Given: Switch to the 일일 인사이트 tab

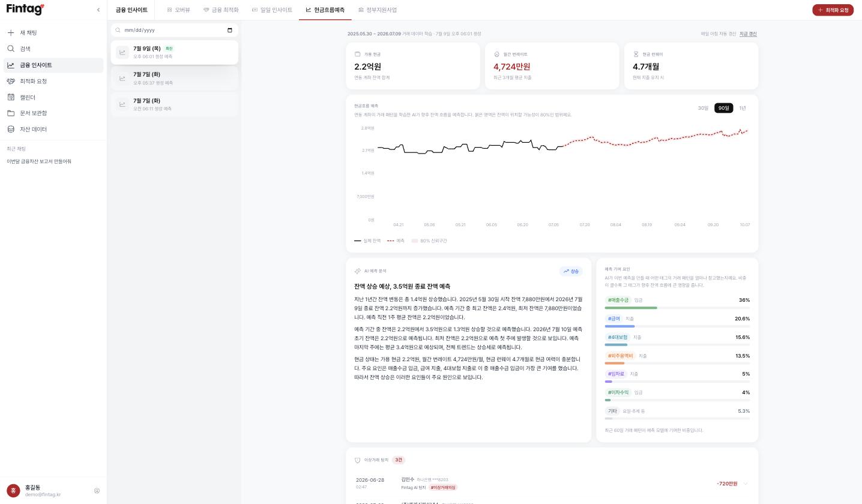Looking at the screenshot, I should pos(272,10).
